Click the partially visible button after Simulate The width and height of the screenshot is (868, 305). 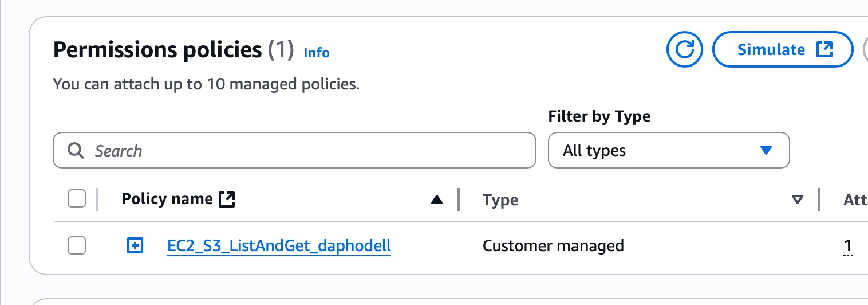pos(865,50)
